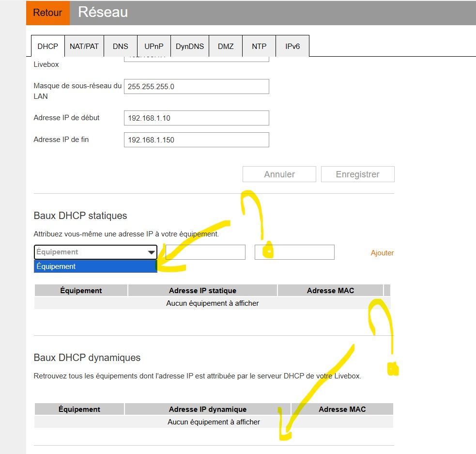The image size is (476, 454).
Task: Click the Baux DHCP dynamiques heading
Action: point(87,358)
